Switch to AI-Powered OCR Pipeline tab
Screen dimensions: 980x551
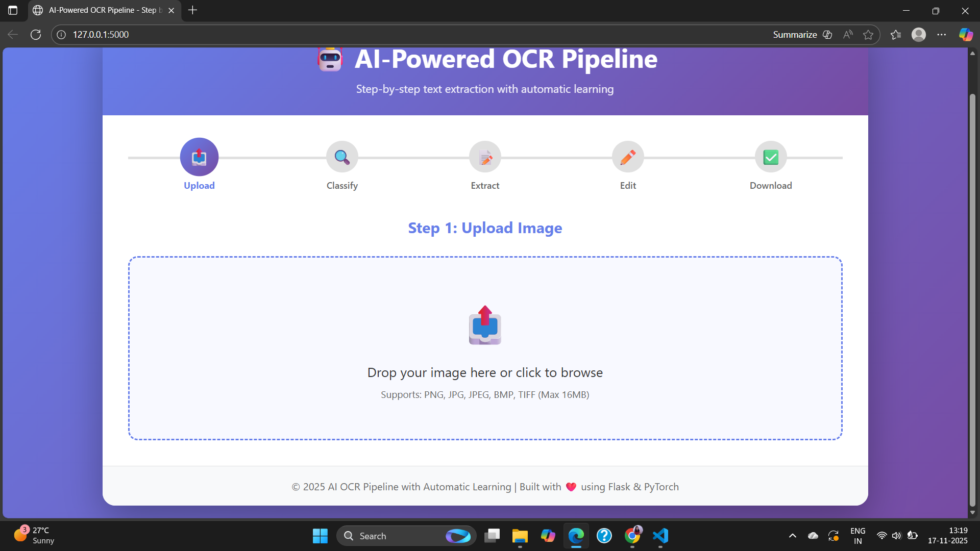[x=102, y=10]
